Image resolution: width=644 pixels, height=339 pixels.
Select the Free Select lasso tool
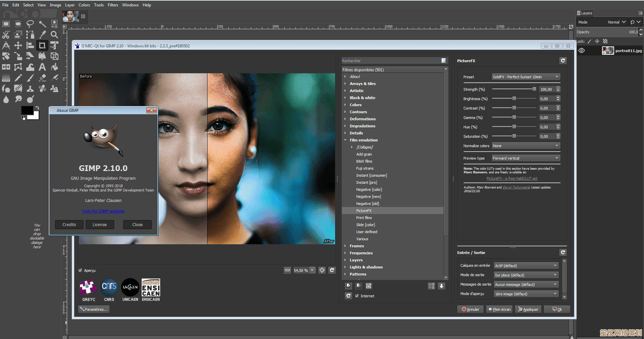point(30,24)
